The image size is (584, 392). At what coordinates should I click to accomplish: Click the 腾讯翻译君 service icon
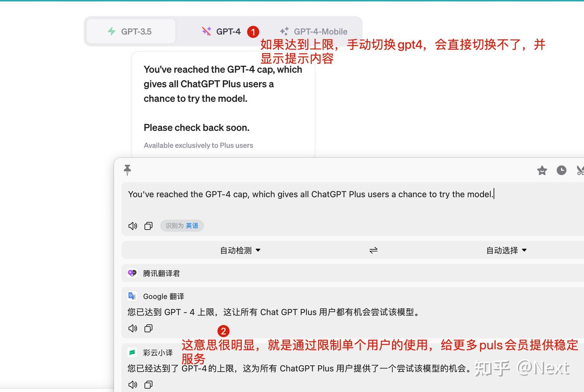[x=132, y=273]
